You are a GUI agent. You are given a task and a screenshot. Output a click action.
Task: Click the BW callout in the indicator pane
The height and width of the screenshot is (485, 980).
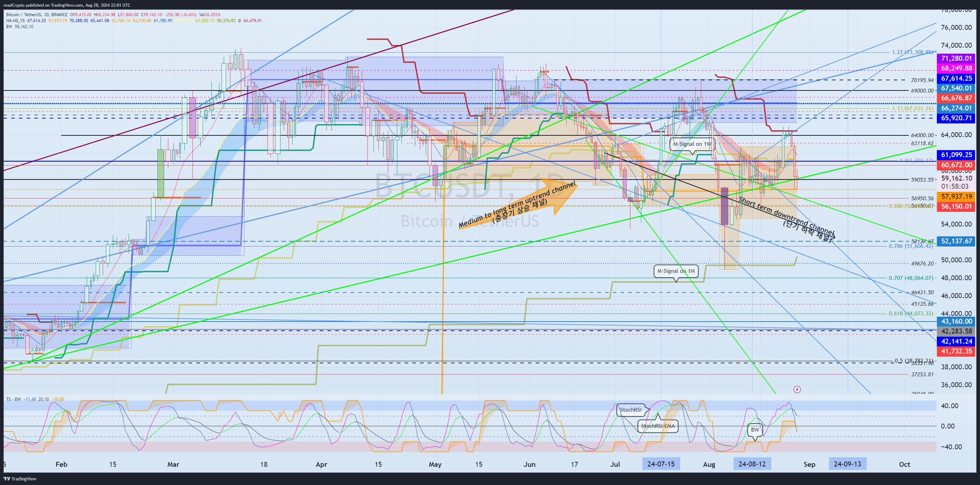pos(755,430)
